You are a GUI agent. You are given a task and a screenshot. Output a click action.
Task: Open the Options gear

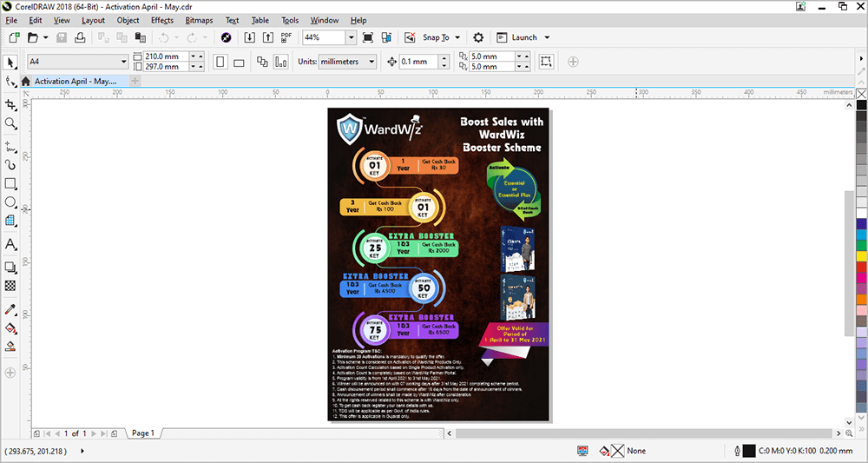478,37
